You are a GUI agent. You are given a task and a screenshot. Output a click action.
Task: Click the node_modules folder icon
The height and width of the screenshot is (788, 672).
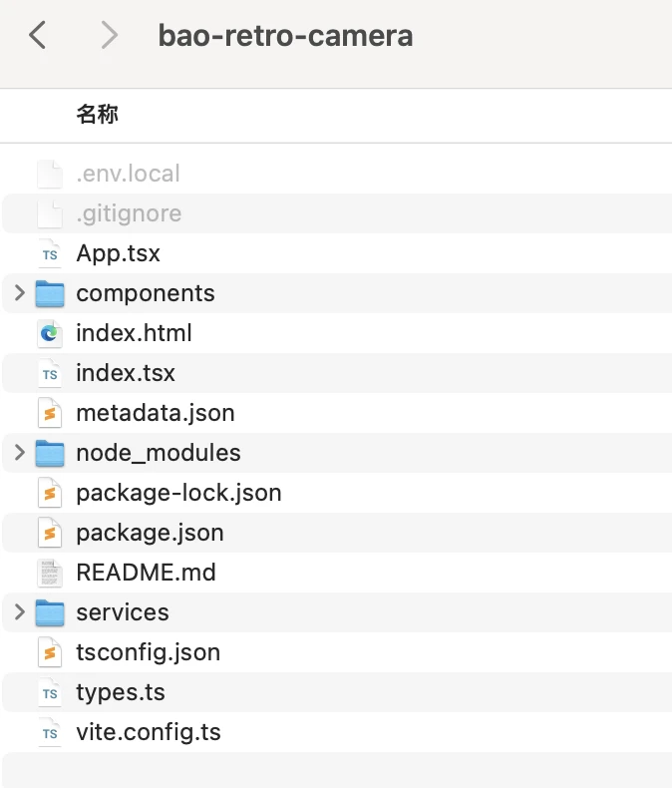click(x=50, y=453)
